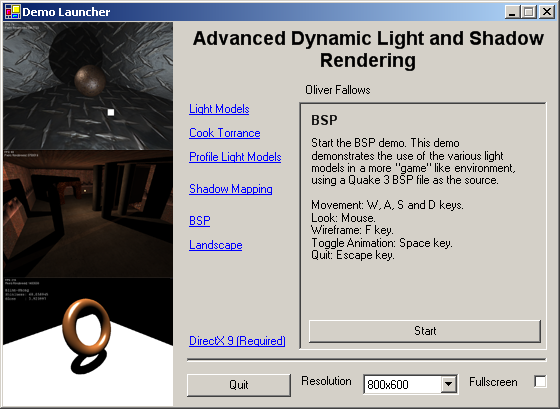Click the 'BSP' description heading
The image size is (560, 409).
tap(324, 120)
